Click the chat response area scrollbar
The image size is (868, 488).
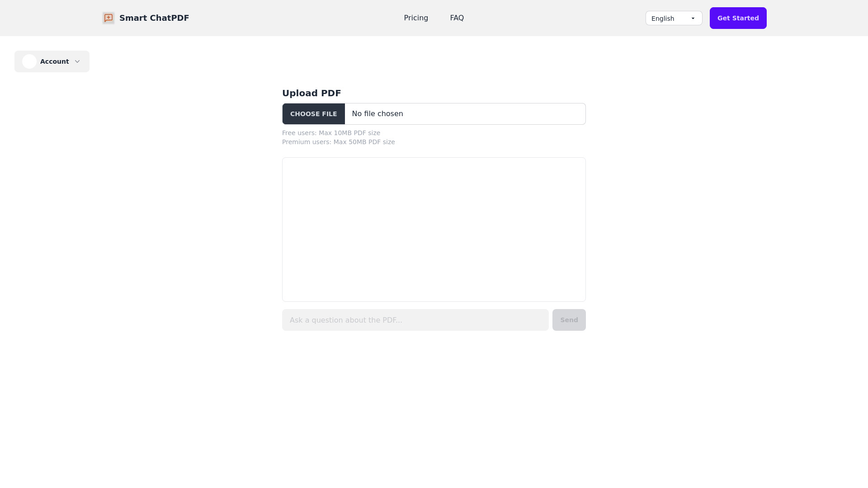pos(583,230)
